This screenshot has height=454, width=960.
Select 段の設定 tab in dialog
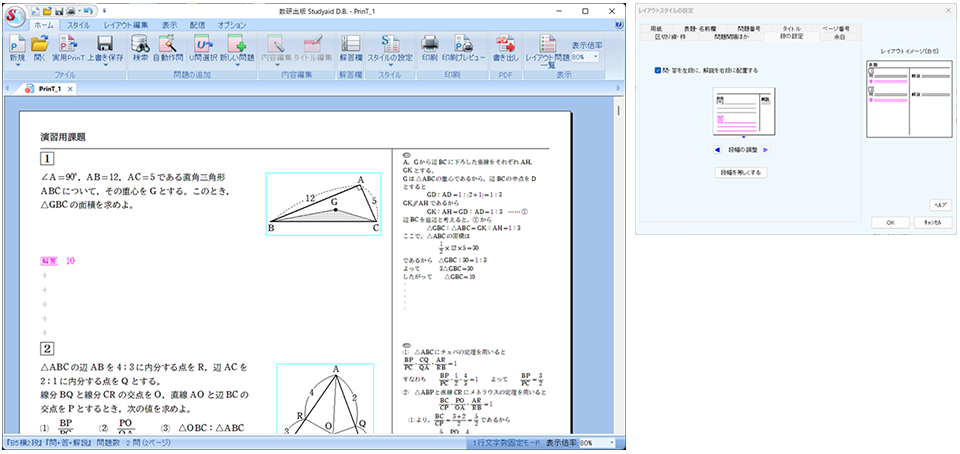pos(792,37)
